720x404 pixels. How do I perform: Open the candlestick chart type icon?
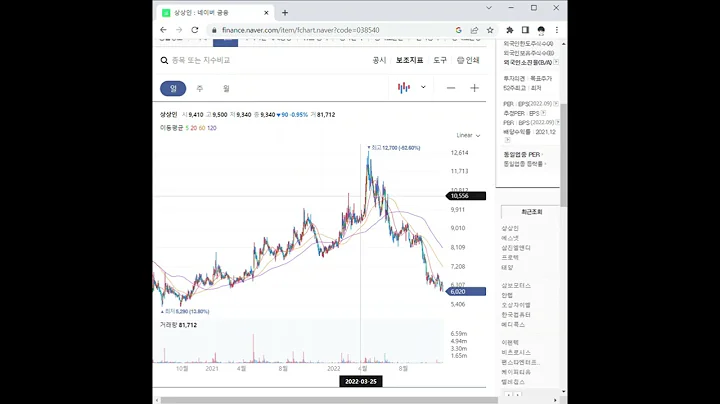(x=404, y=88)
